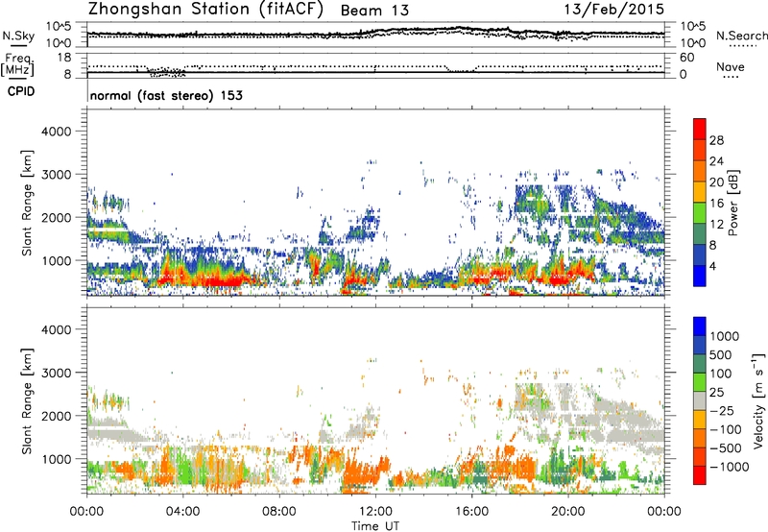Click the 'CPID' row label
768x532 pixels.
point(21,91)
